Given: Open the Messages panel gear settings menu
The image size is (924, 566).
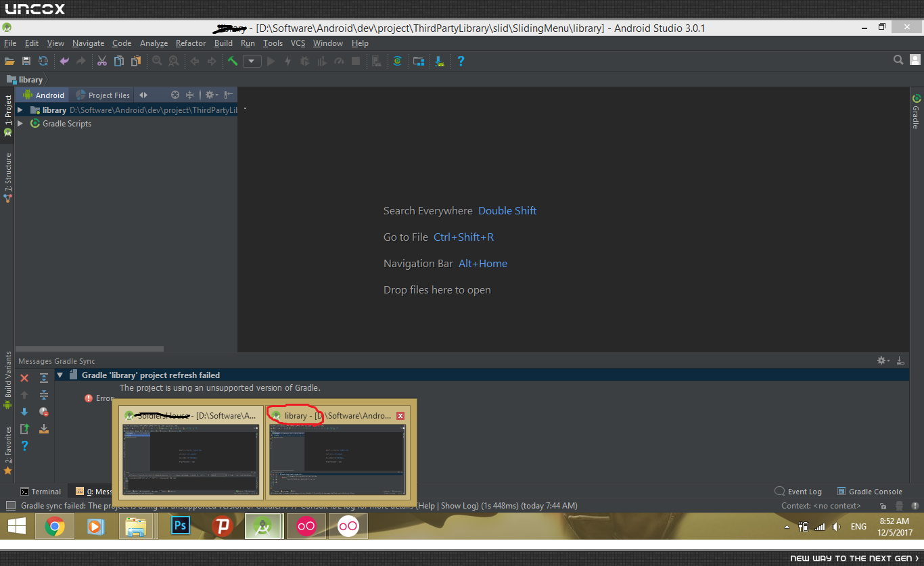Looking at the screenshot, I should pyautogui.click(x=883, y=360).
